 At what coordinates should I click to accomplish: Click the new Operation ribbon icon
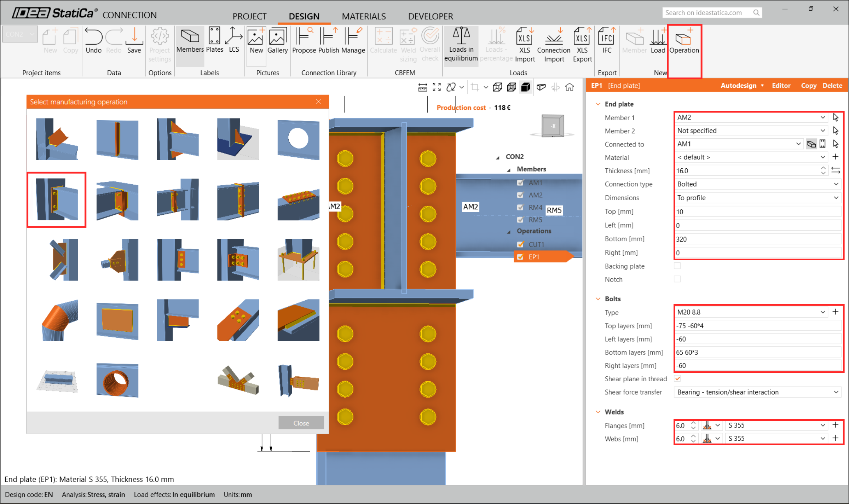click(684, 39)
